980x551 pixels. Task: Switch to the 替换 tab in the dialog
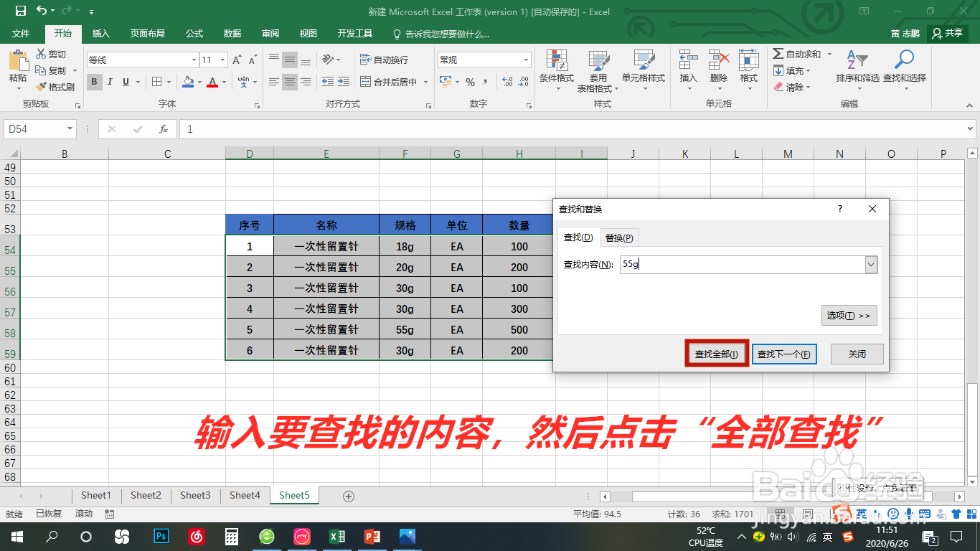(x=619, y=237)
